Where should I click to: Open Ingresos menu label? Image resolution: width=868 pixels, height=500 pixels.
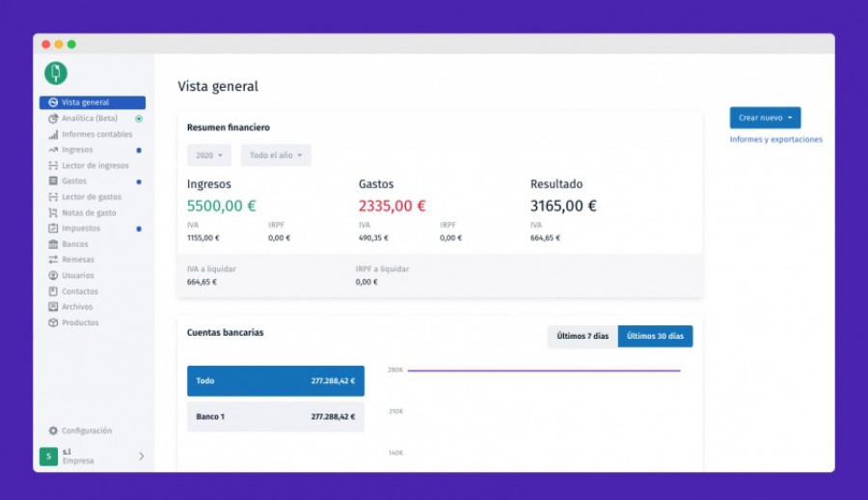(x=77, y=150)
